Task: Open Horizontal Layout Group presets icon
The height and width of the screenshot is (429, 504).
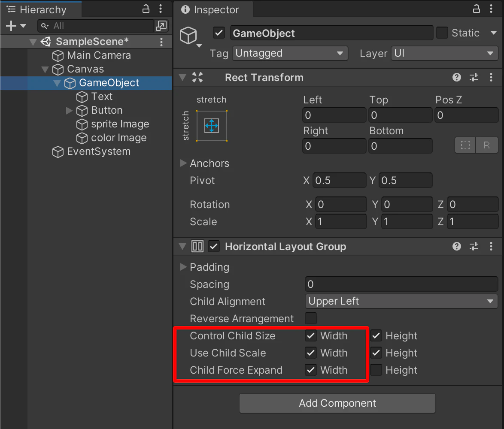Action: click(474, 246)
